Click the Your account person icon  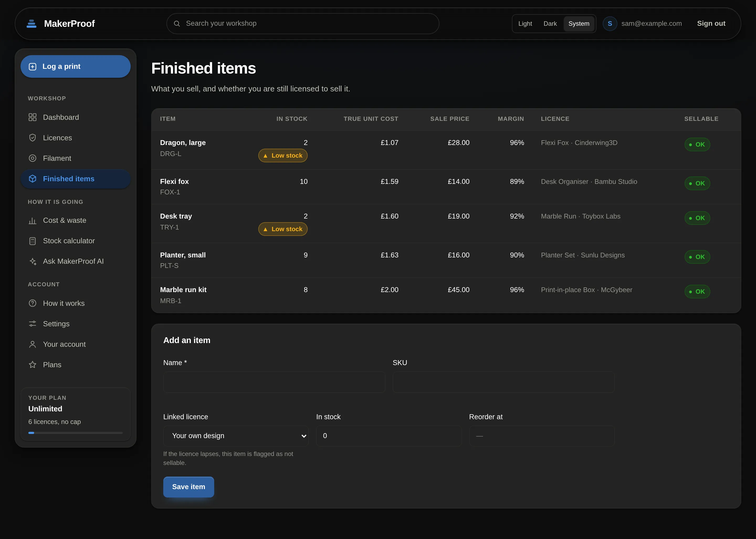pyautogui.click(x=33, y=344)
